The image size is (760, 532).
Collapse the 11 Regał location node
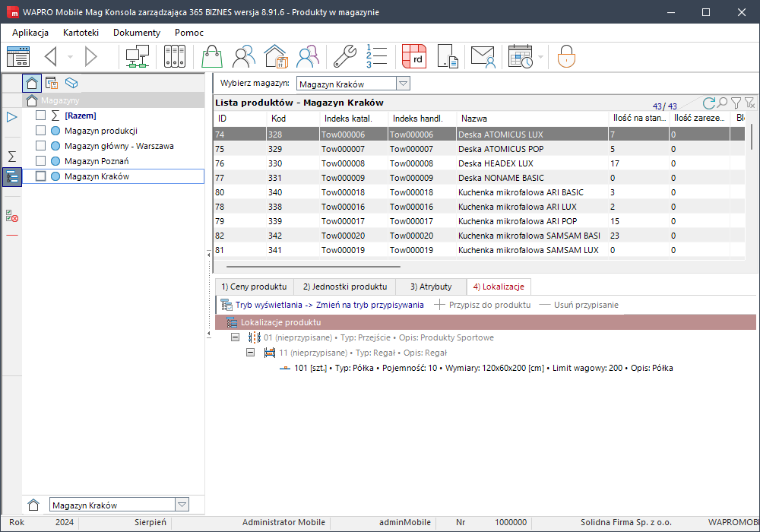pos(250,352)
